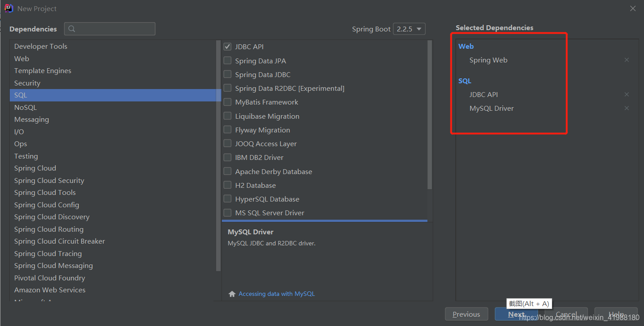Select the Web category in the list

[113, 58]
